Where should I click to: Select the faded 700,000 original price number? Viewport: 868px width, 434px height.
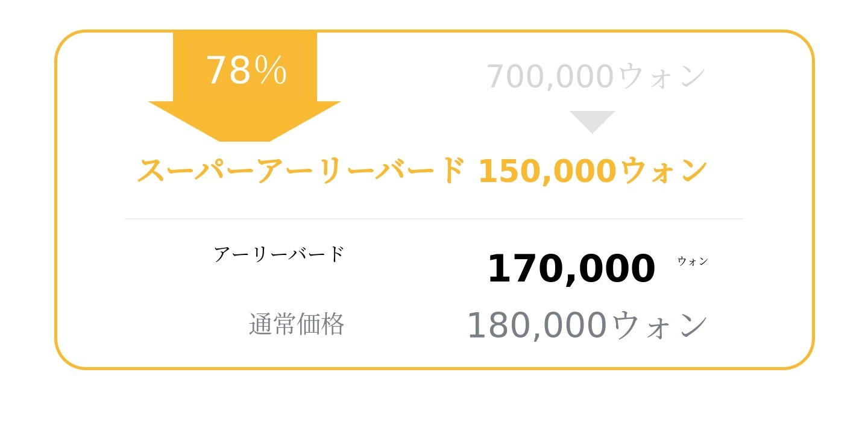point(550,77)
